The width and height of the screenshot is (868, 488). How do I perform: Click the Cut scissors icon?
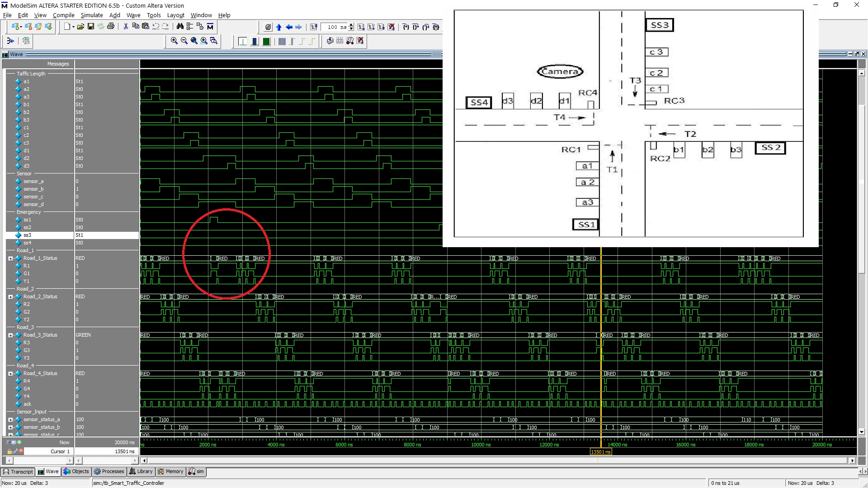(x=126, y=27)
